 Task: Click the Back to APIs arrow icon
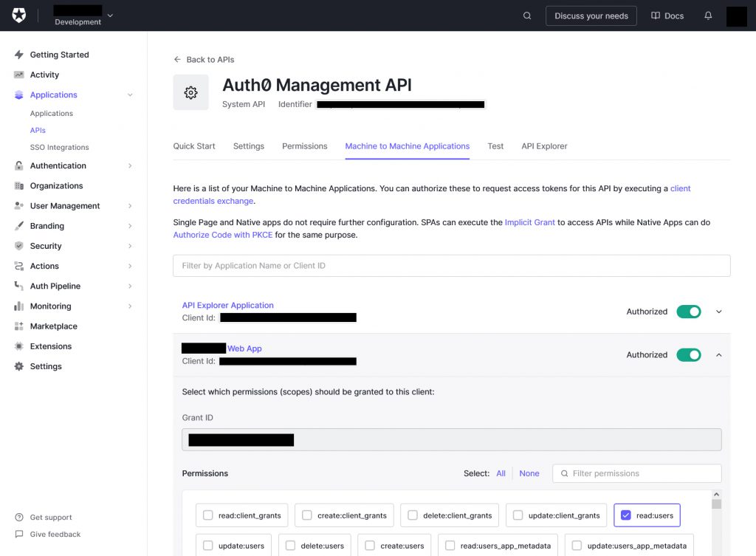pyautogui.click(x=177, y=59)
